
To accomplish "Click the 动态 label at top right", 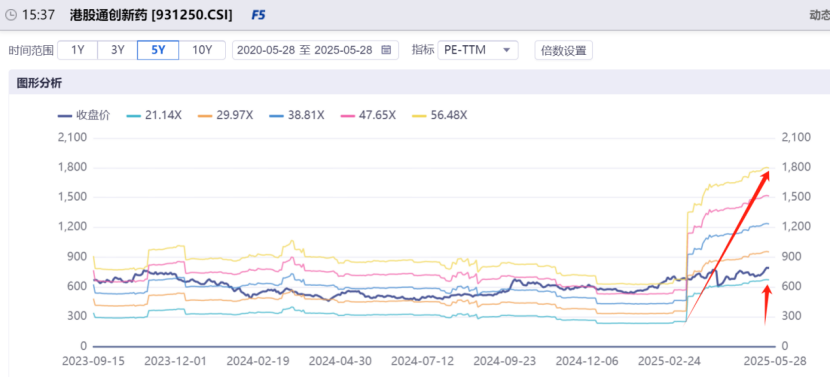I will click(819, 15).
